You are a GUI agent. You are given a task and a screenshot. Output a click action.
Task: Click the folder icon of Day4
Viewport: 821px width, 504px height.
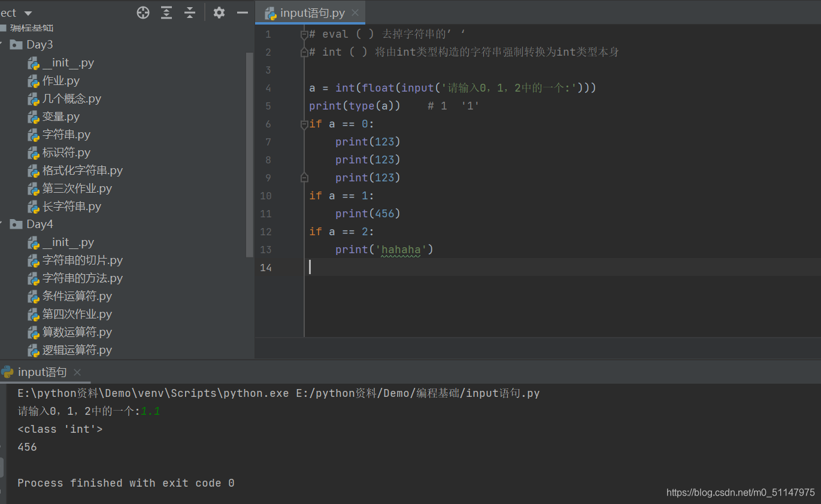tap(16, 224)
